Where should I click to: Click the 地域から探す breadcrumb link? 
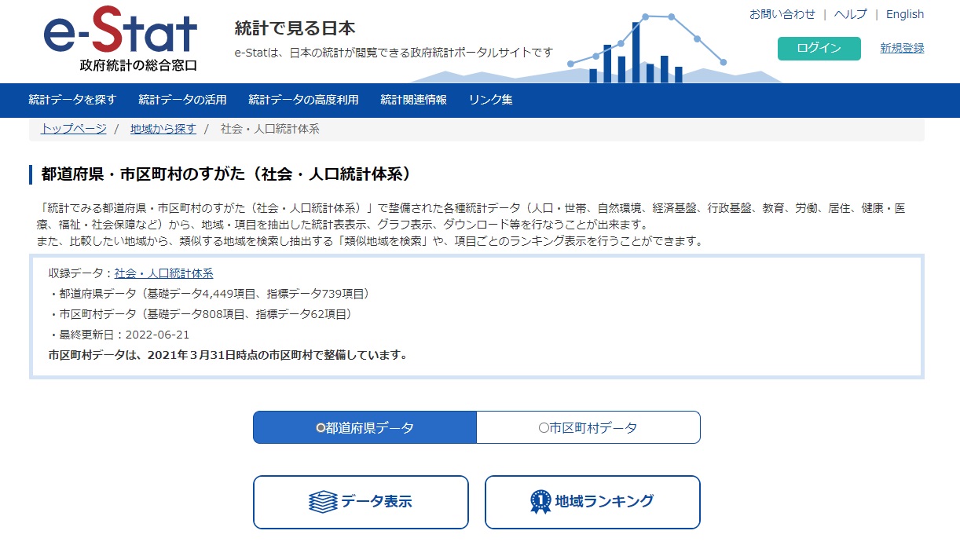tap(162, 130)
